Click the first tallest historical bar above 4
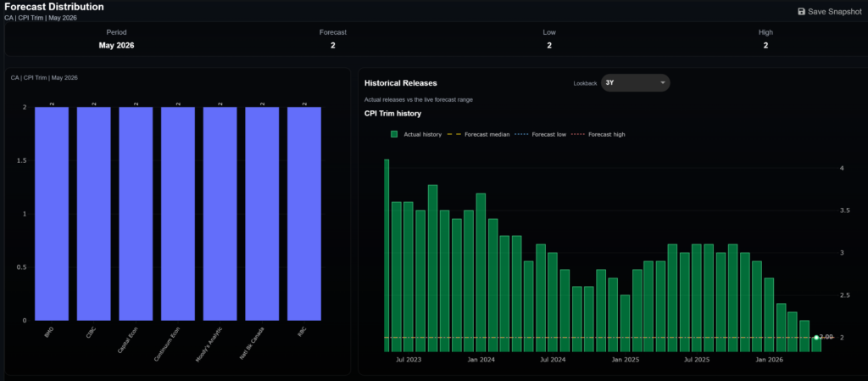The width and height of the screenshot is (868, 381). 387,255
